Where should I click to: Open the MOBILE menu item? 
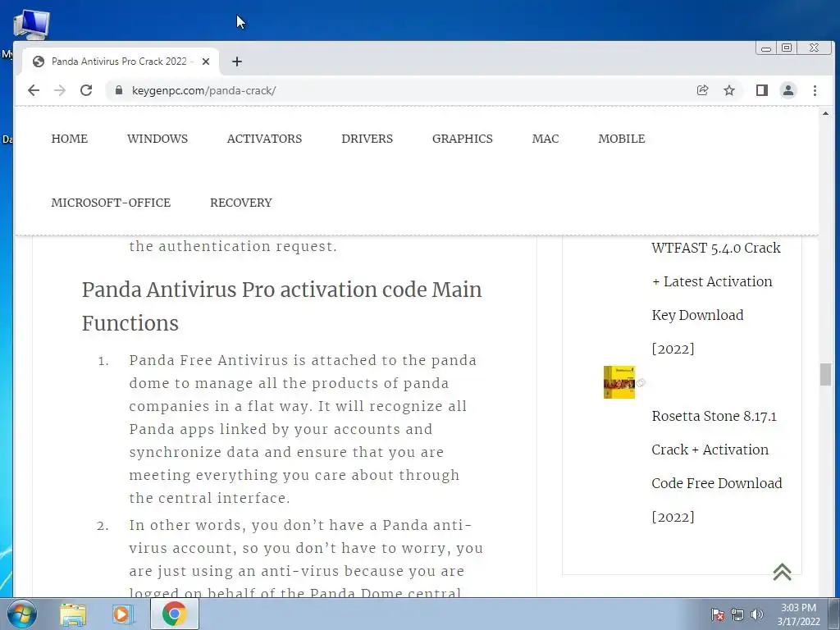[x=622, y=139]
